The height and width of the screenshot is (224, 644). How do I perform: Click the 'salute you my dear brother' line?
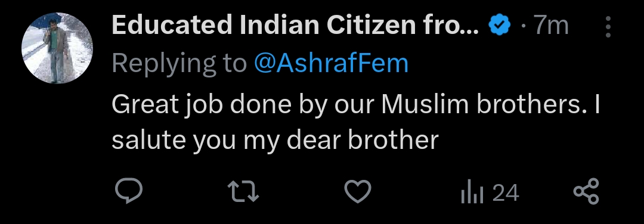tap(275, 141)
